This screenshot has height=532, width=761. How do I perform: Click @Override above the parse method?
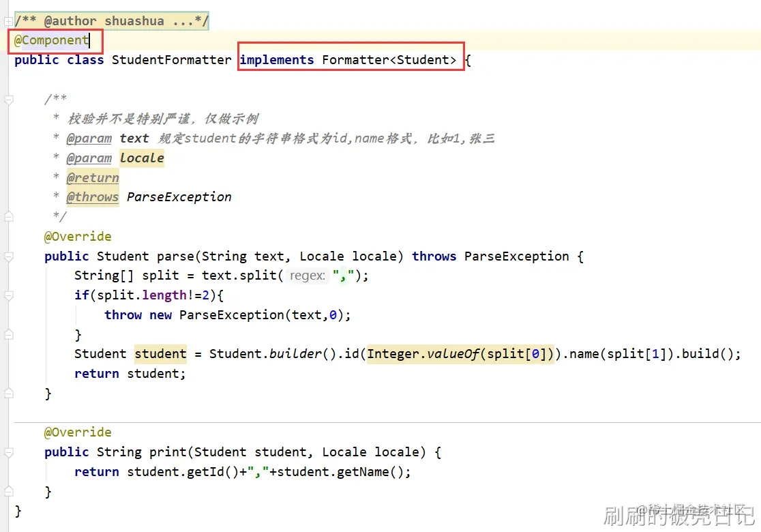point(78,237)
